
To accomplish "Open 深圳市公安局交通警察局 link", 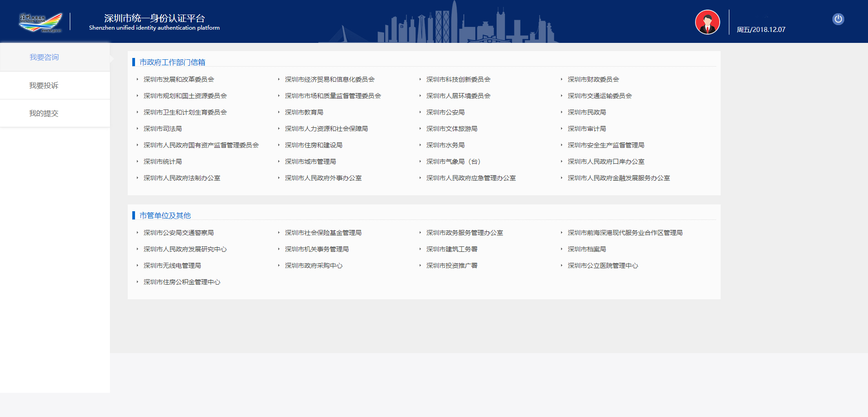I will point(178,233).
